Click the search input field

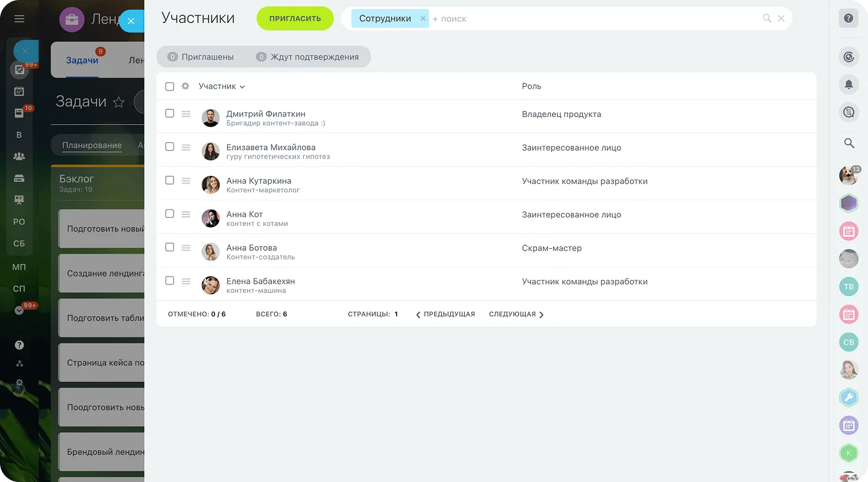[591, 19]
